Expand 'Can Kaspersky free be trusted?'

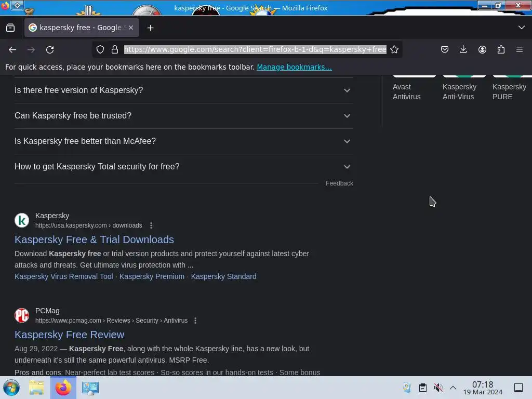(183, 116)
